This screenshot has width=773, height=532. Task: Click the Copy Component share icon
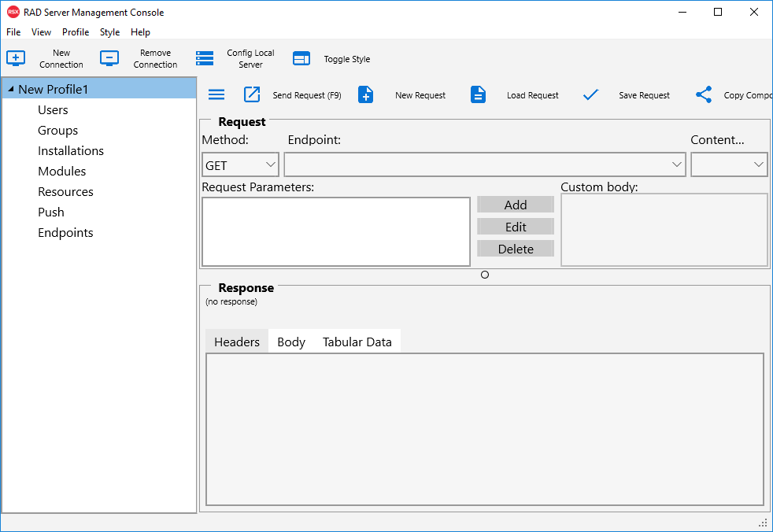(704, 94)
